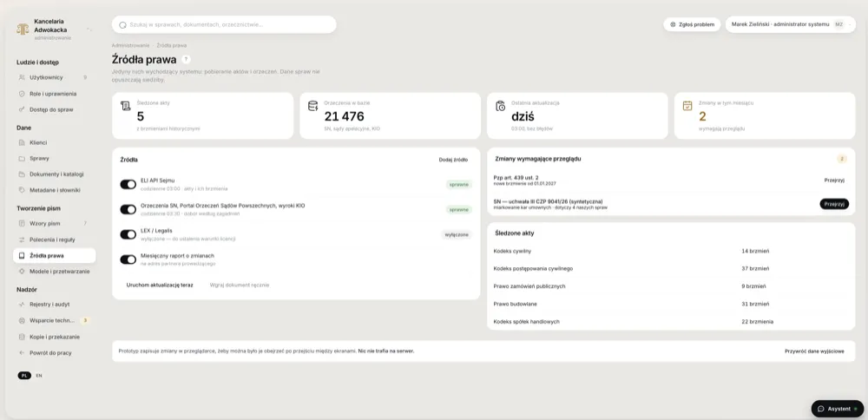868x420 pixels.
Task: Click the Źródła prawa breadcrumb
Action: pos(172,45)
